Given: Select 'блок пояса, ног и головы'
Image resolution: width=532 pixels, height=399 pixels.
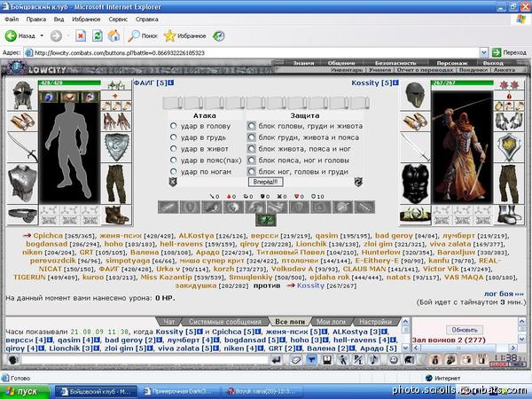Looking at the screenshot, I should point(252,160).
